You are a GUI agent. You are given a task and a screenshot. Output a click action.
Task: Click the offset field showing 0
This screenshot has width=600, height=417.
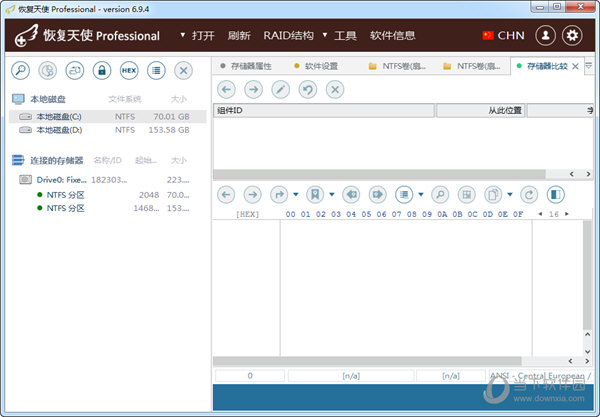(250, 376)
